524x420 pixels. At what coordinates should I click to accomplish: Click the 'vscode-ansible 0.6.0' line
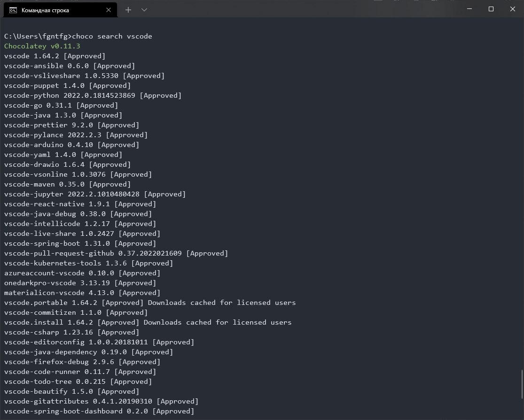point(70,66)
